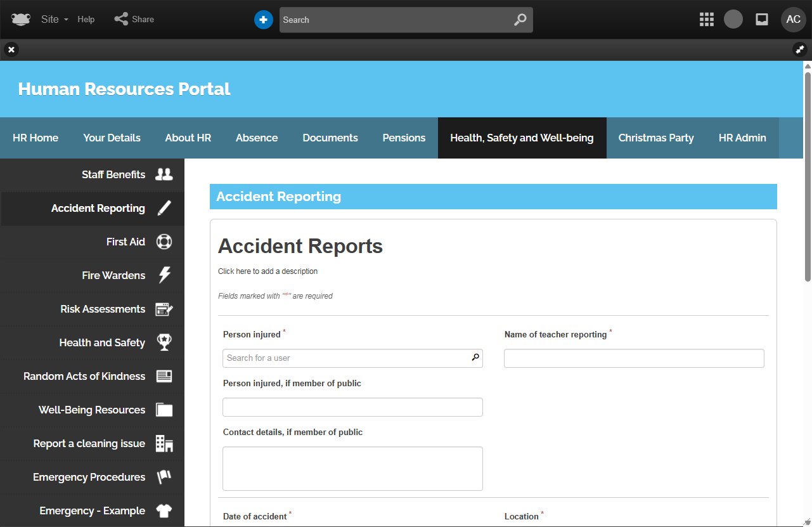Click the Share icon in the top bar

[x=121, y=19]
